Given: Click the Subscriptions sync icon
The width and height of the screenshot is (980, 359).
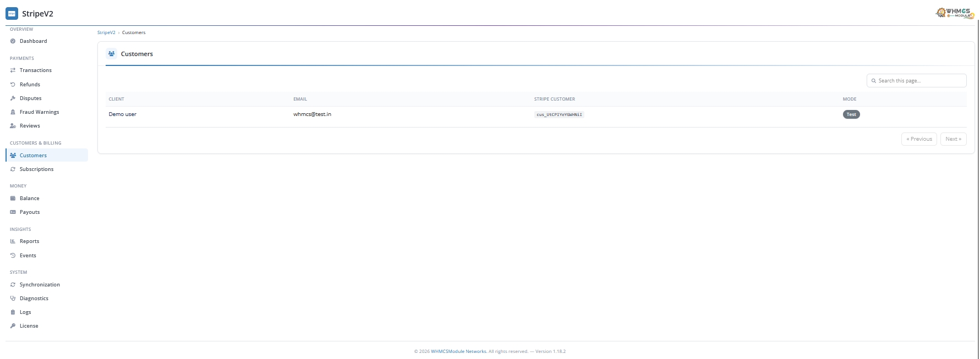Looking at the screenshot, I should pos(13,169).
